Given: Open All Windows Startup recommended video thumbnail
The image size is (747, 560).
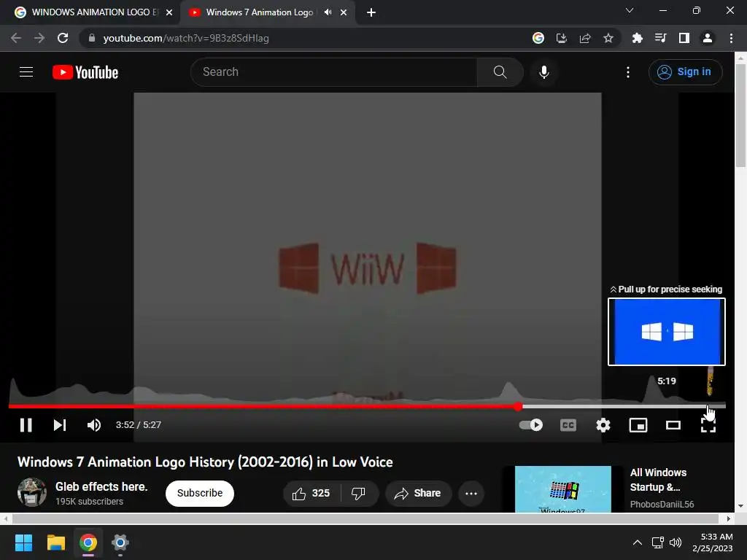Looking at the screenshot, I should click(562, 489).
